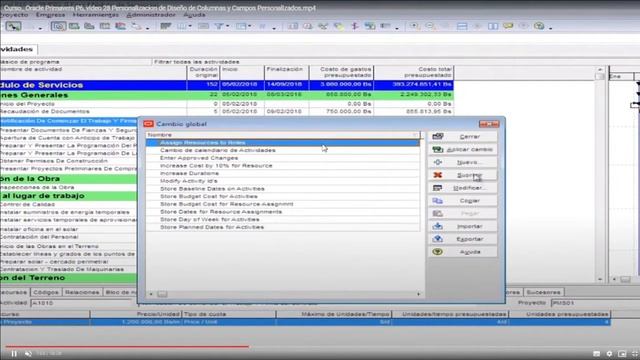Click the zoom out magnifier toolbar icon
Image resolution: width=640 pixels, height=360 pixels.
click(x=430, y=26)
